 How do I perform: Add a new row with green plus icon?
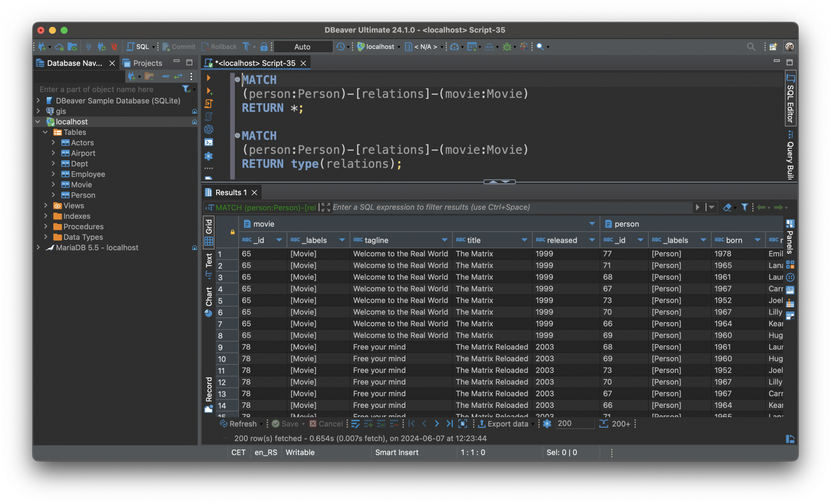point(368,423)
